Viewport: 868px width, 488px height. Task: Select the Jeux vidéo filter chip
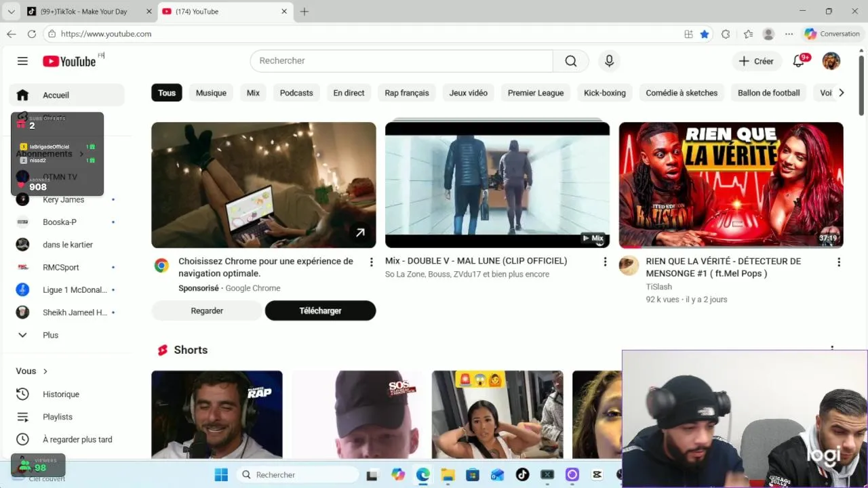pos(469,93)
